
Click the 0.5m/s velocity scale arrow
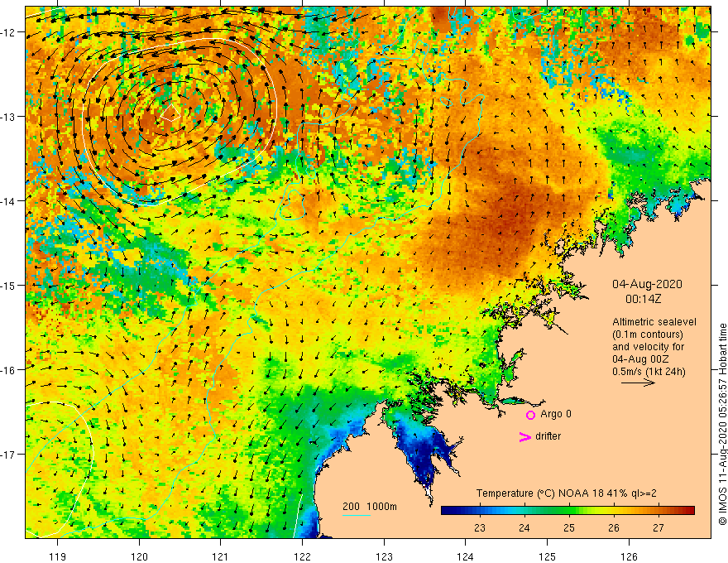639,383
